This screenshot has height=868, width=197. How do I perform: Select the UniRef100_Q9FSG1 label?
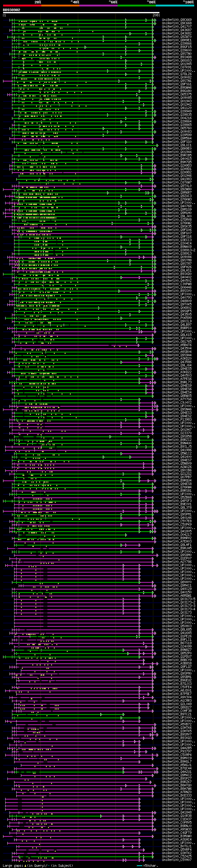click(x=177, y=84)
